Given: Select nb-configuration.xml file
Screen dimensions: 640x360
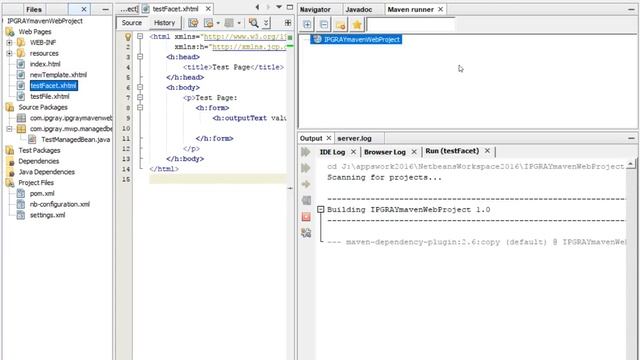Looking at the screenshot, I should coord(60,204).
